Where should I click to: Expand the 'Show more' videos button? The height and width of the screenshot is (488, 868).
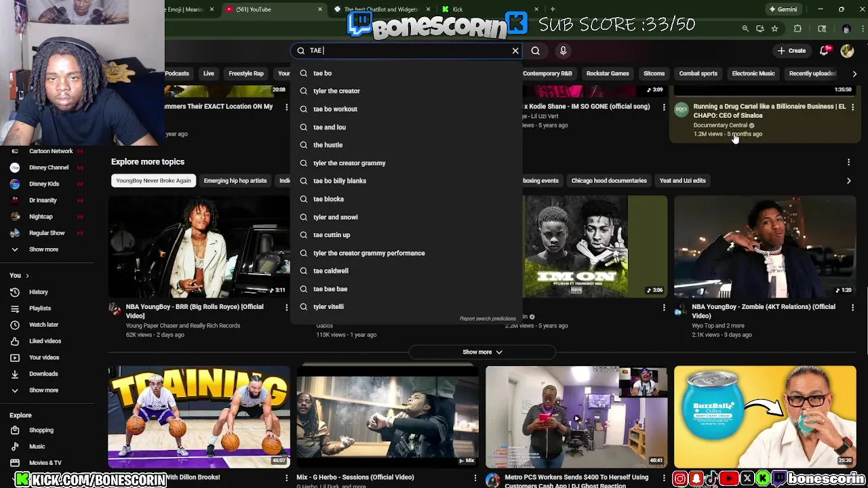[x=482, y=352]
